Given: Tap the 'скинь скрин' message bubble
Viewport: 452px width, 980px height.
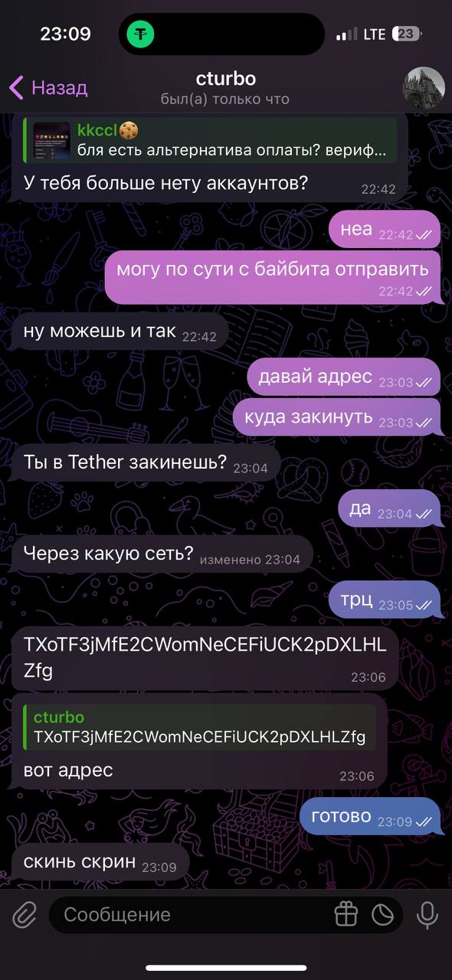Looking at the screenshot, I should pos(100,863).
